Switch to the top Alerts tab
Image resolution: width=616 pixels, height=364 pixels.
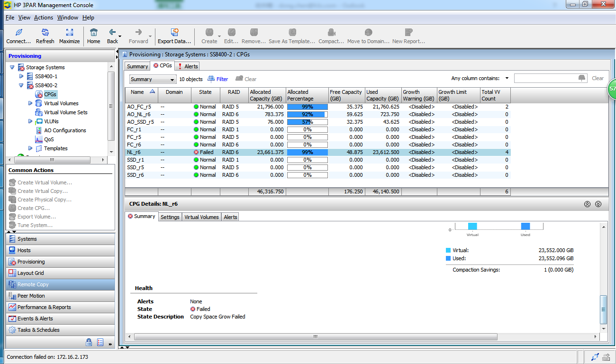tap(188, 66)
